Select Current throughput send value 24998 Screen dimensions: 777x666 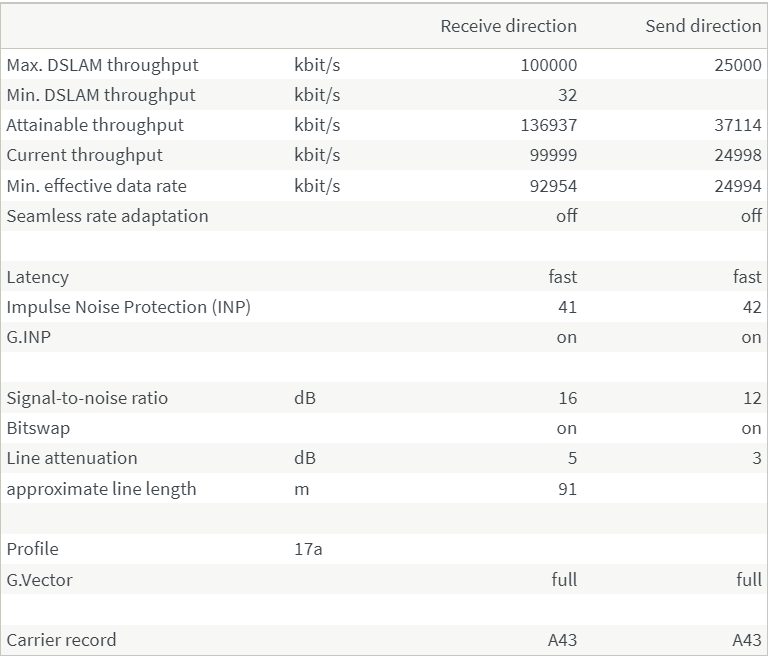(738, 155)
